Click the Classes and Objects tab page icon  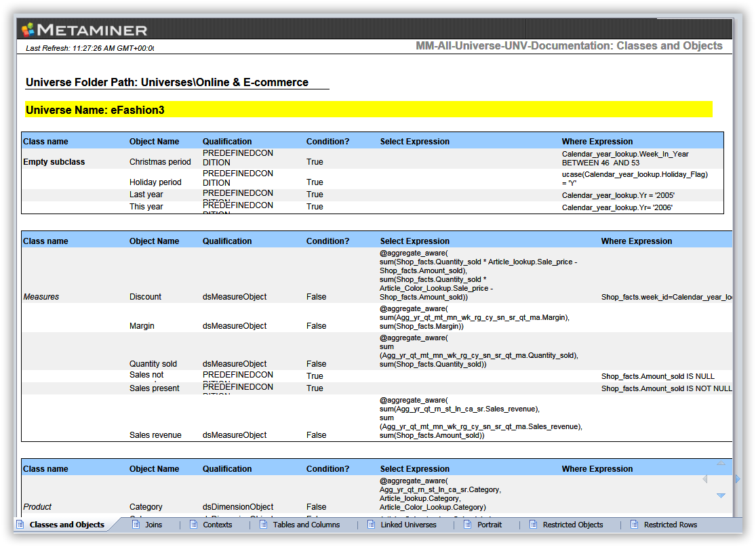(20, 525)
